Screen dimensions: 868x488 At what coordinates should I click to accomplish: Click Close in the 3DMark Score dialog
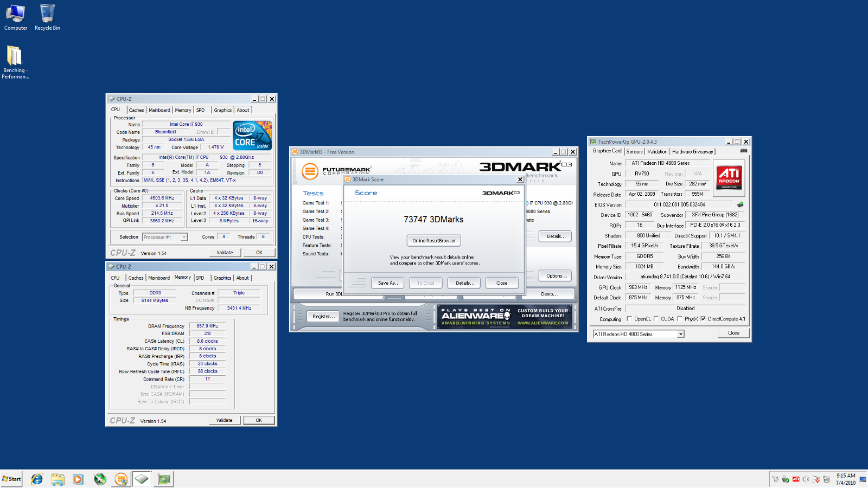click(502, 283)
